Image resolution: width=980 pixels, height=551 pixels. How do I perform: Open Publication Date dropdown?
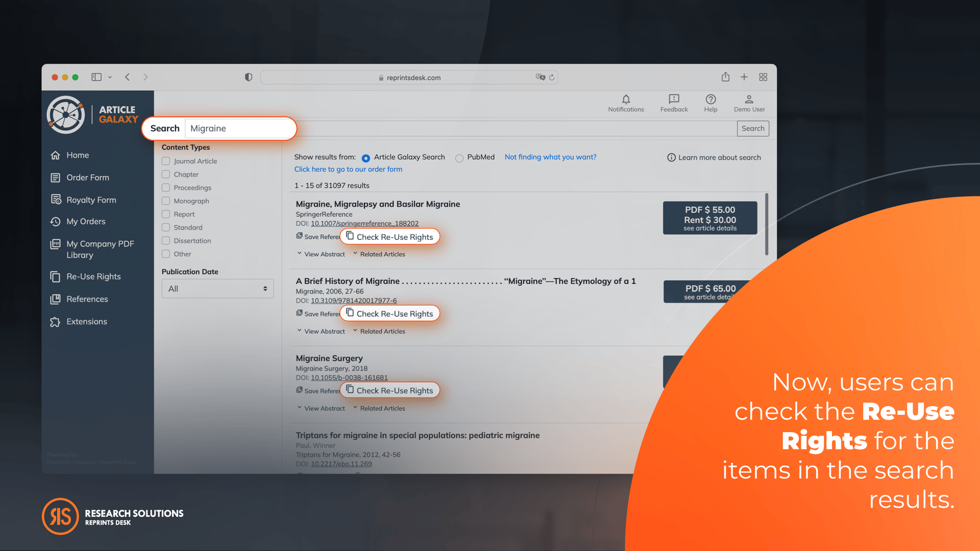coord(217,289)
